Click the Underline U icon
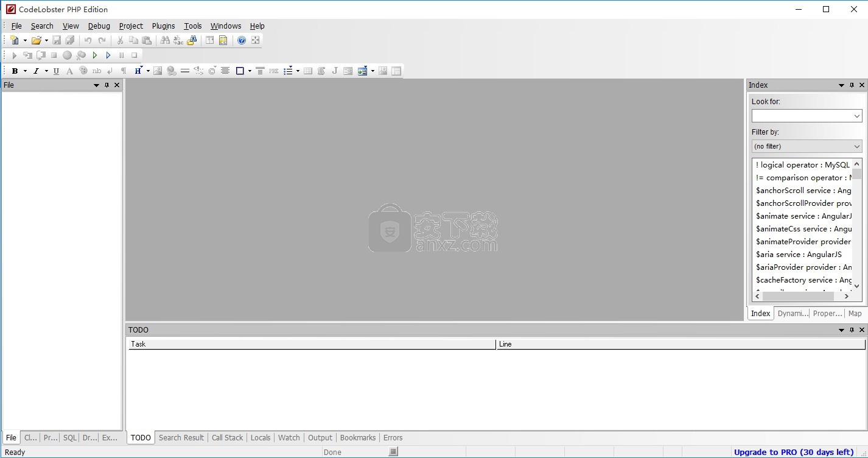Image resolution: width=868 pixels, height=458 pixels. coord(56,71)
